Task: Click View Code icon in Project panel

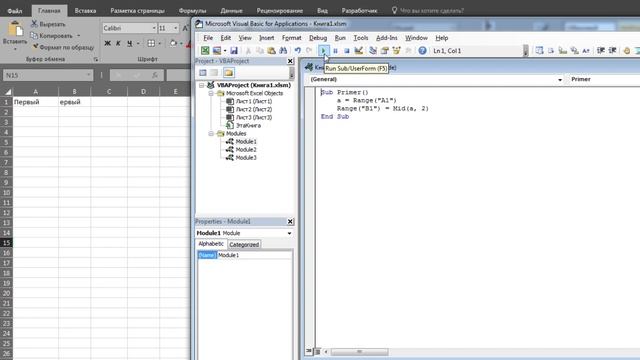Action: pyautogui.click(x=203, y=73)
